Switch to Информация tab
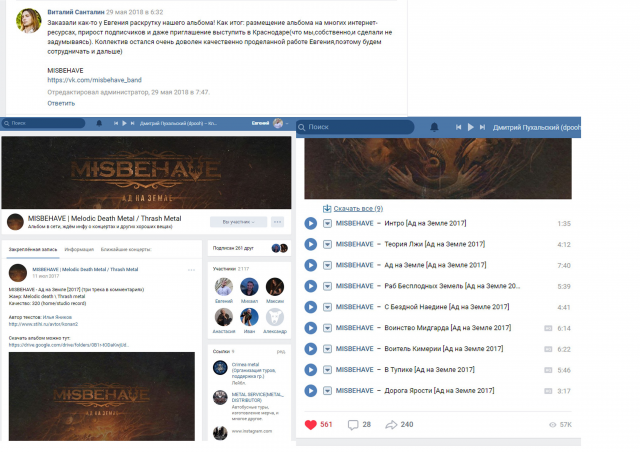 79,249
